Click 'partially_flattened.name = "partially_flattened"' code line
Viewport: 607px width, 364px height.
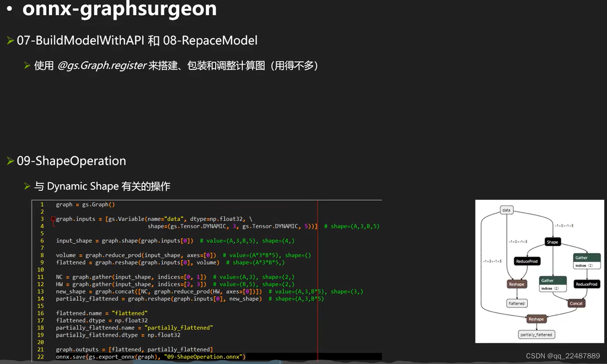point(134,328)
